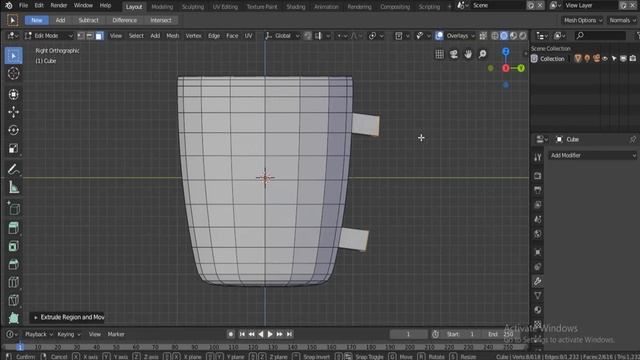Expand the Overlays options arrow
The width and height of the screenshot is (640, 360).
(473, 36)
